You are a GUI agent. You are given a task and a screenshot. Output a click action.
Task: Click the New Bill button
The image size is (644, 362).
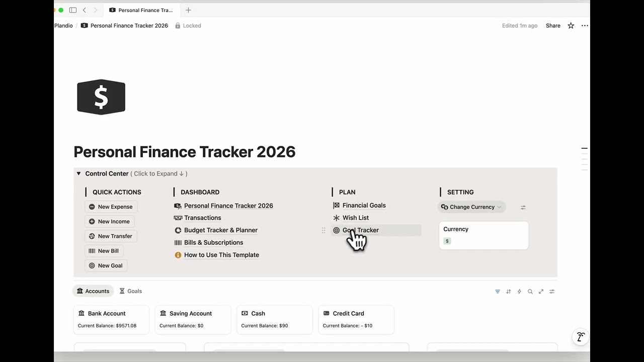click(104, 251)
